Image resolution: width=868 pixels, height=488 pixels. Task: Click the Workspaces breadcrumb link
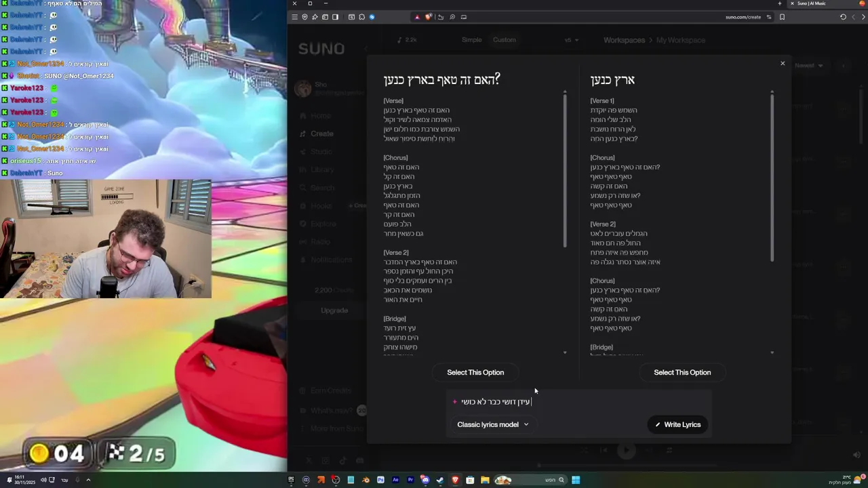click(624, 40)
